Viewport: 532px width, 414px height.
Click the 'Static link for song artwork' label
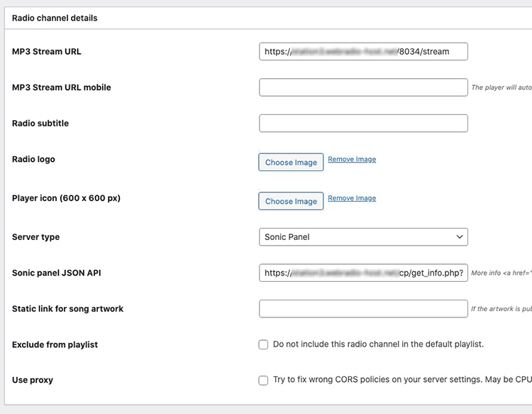(x=67, y=309)
